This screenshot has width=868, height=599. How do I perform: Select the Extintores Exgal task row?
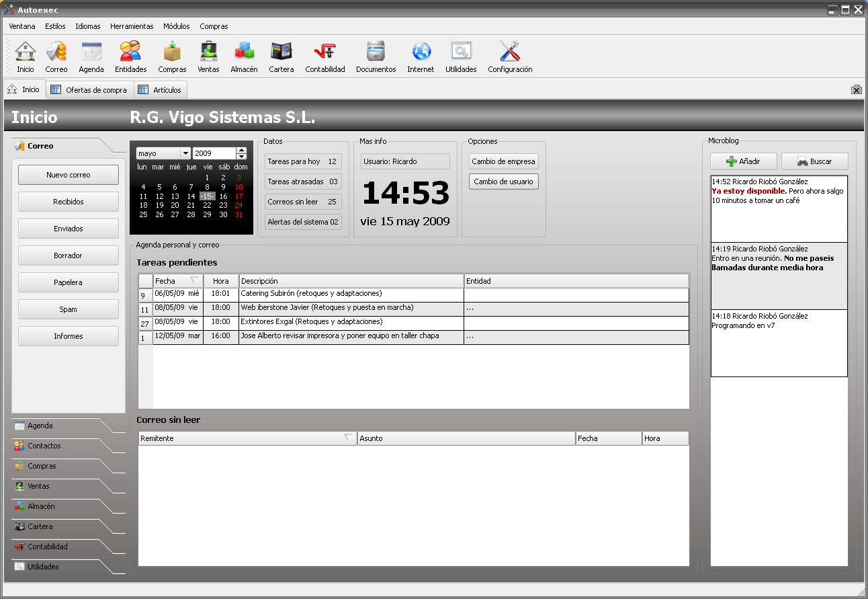(414, 323)
